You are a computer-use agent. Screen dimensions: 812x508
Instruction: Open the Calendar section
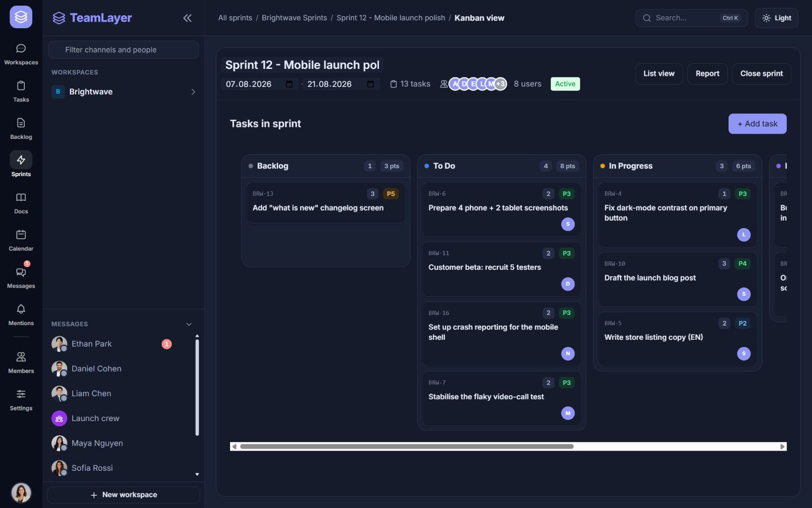(21, 240)
